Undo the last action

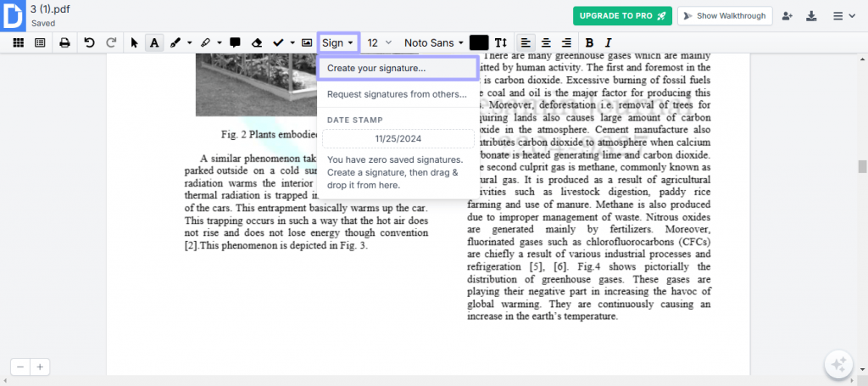(89, 42)
